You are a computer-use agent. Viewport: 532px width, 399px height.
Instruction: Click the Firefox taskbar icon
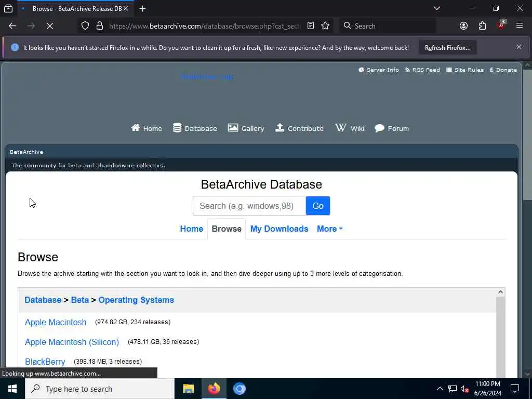tap(214, 389)
